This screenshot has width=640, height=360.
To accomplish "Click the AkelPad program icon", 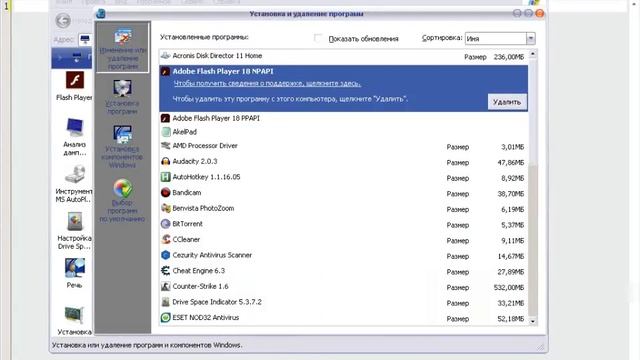I will tap(165, 132).
